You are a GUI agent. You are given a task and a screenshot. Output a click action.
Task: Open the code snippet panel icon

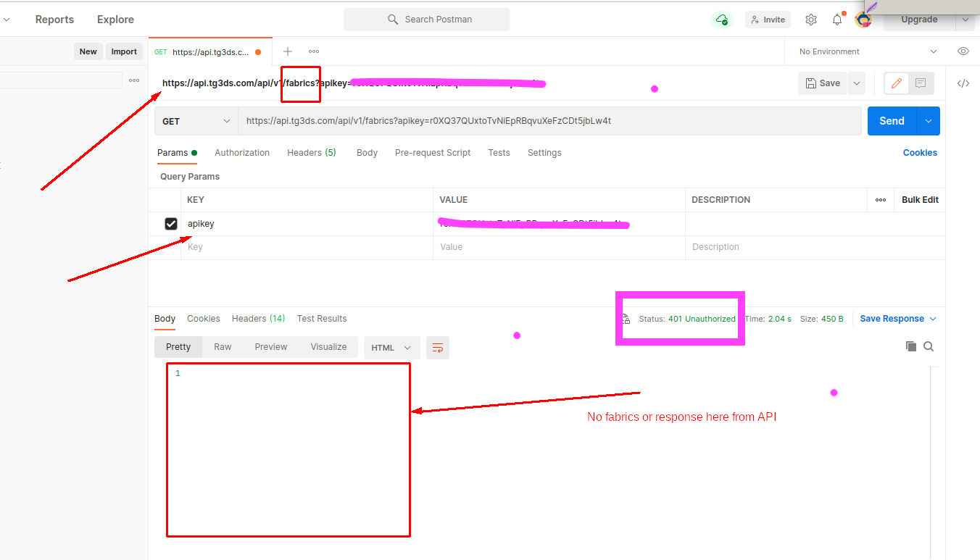click(963, 83)
